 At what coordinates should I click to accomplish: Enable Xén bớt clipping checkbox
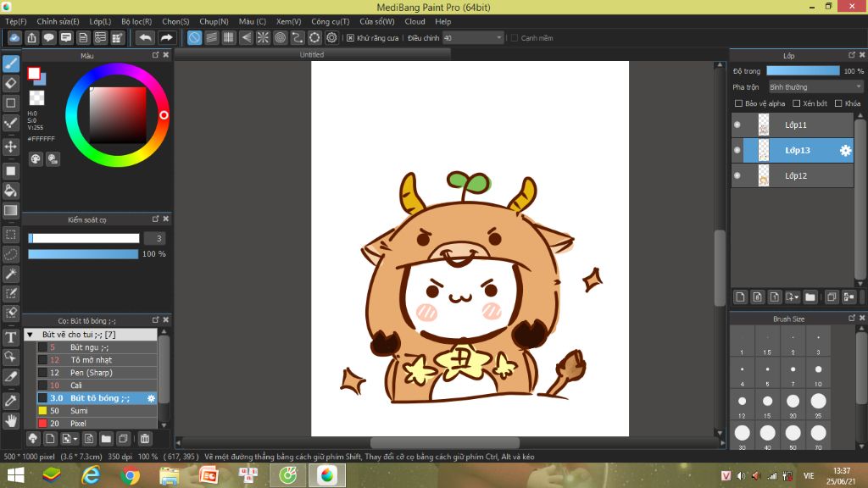pyautogui.click(x=797, y=103)
